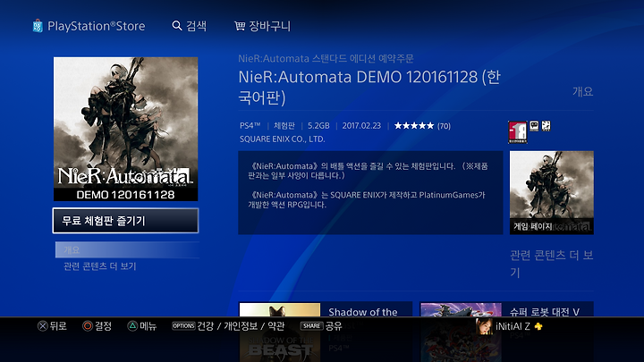644x362 pixels.
Task: Click the speech bubble content descriptor icon
Action: click(x=534, y=126)
